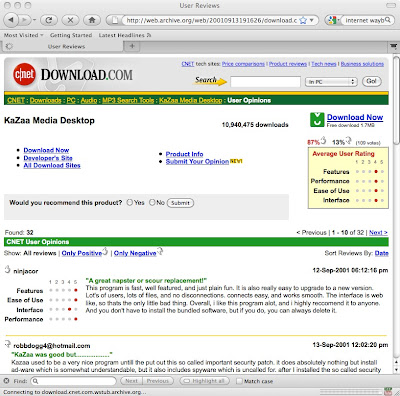Click Audio breadcrumb link

pos(89,100)
